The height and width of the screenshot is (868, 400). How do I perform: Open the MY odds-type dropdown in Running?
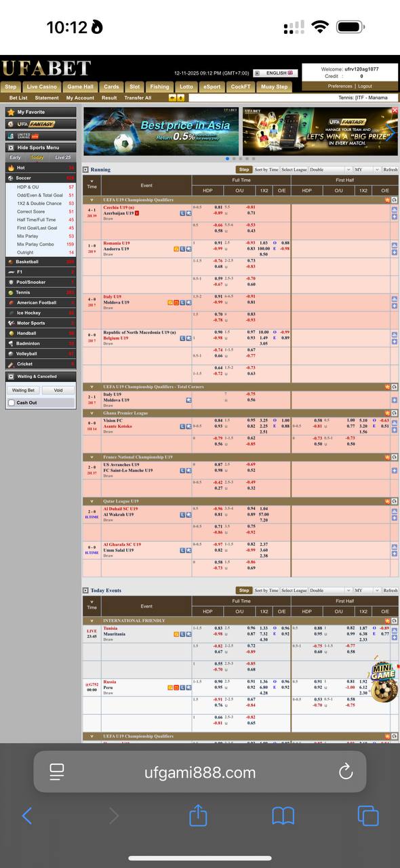coord(367,170)
